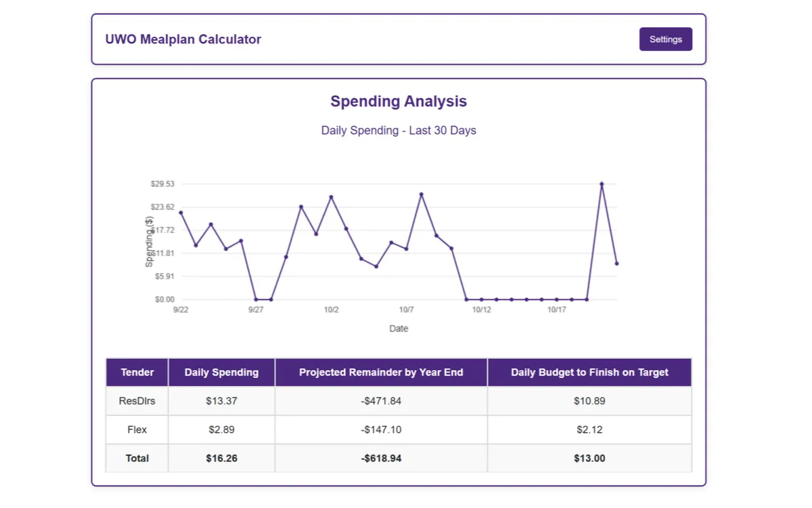This screenshot has width=812, height=508.
Task: Open the Settings button
Action: tap(666, 39)
